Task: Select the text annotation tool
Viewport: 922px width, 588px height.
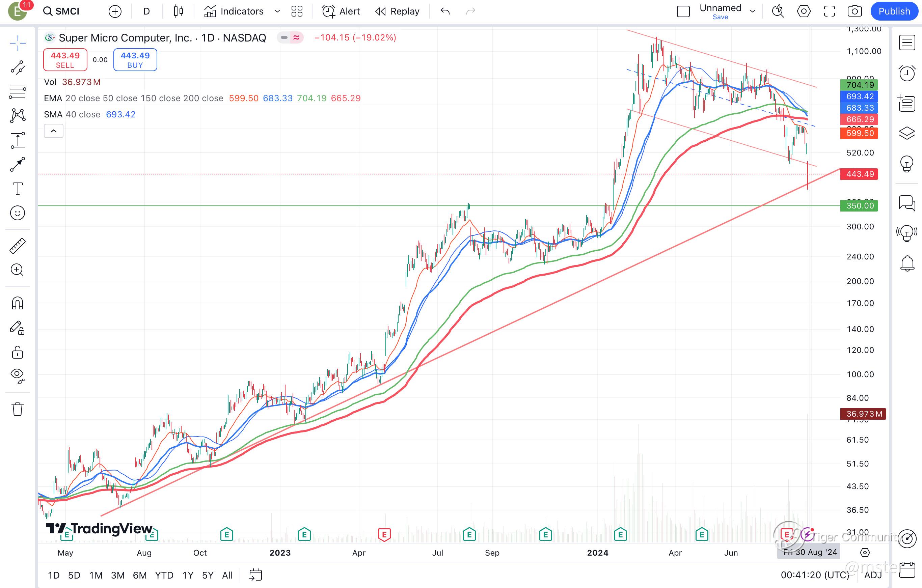Action: pos(18,189)
